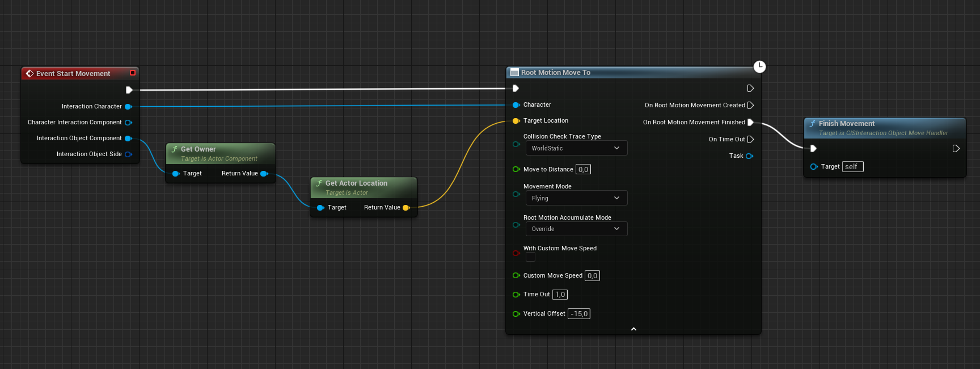Screen dimensions: 980x369
Task: Open the Root Motion Accumulate Mode dropdown
Action: 576,229
